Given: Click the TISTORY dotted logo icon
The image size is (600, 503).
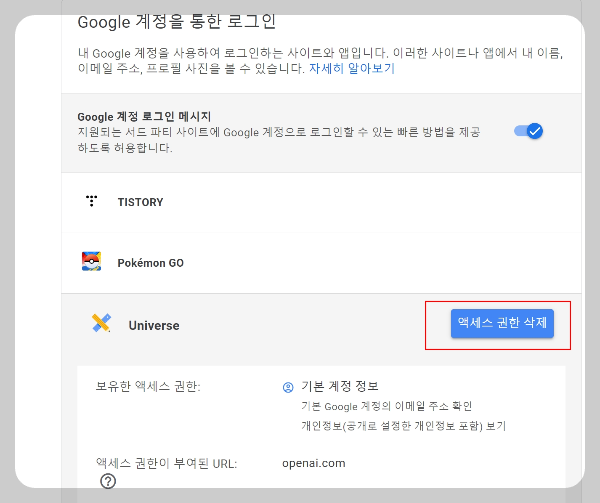Looking at the screenshot, I should (x=91, y=201).
